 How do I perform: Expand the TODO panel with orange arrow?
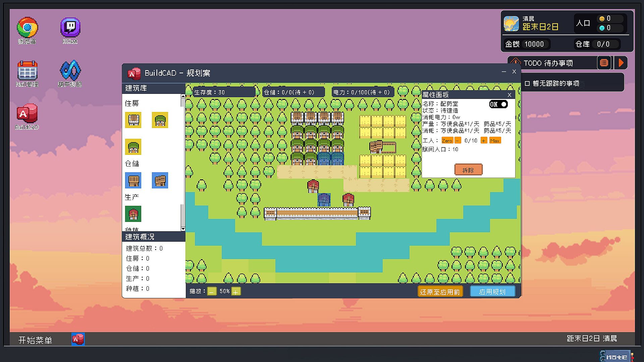[621, 63]
